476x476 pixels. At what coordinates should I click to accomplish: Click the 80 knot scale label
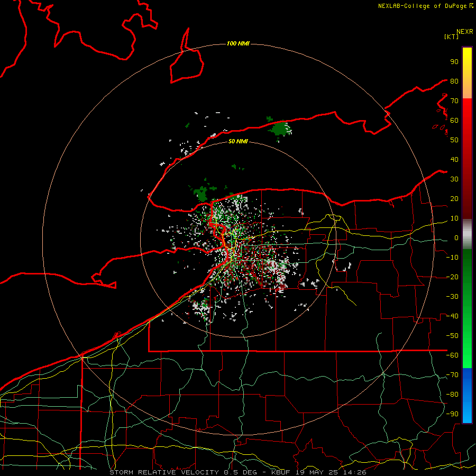(454, 81)
